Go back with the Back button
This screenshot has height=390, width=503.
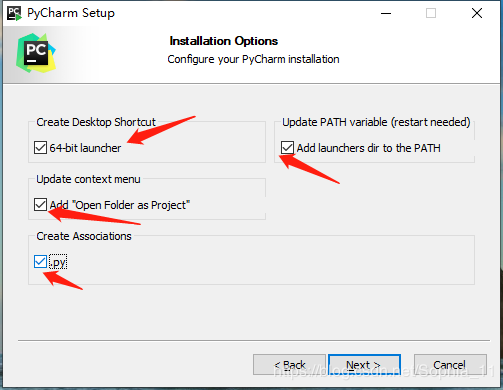pyautogui.click(x=289, y=365)
